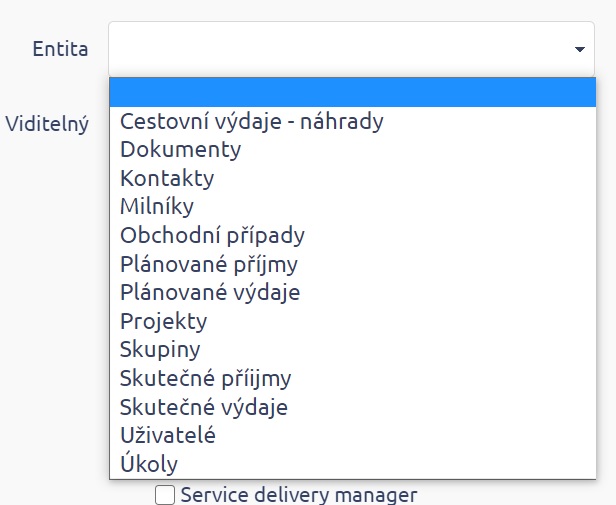Pick the Úkoly option
Screen dimensions: 616x505
click(x=149, y=464)
